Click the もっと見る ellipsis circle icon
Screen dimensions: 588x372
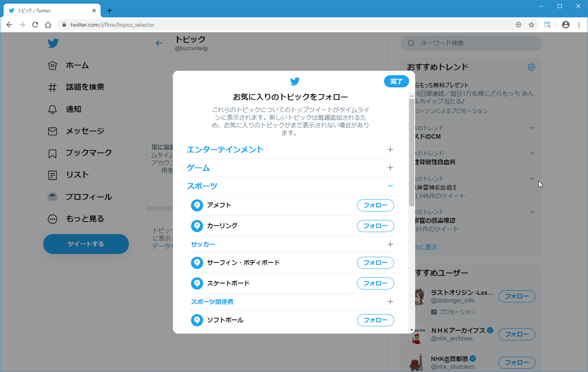tap(52, 219)
